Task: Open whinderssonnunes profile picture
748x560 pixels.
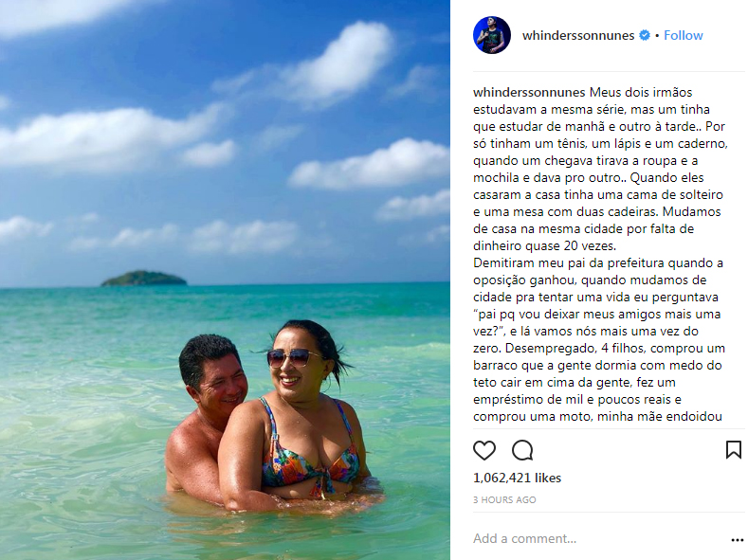Action: click(x=492, y=35)
